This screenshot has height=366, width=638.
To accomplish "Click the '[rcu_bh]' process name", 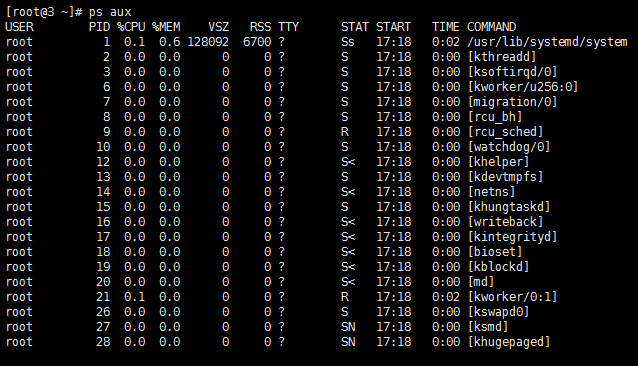I will pos(495,117).
